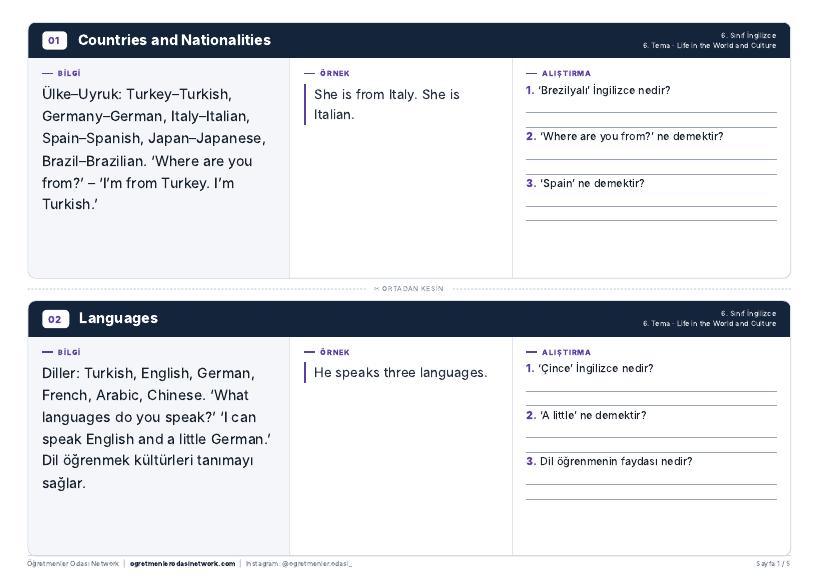
Task: Select the example "She is from Italy. She is Italian."
Action: 387,104
